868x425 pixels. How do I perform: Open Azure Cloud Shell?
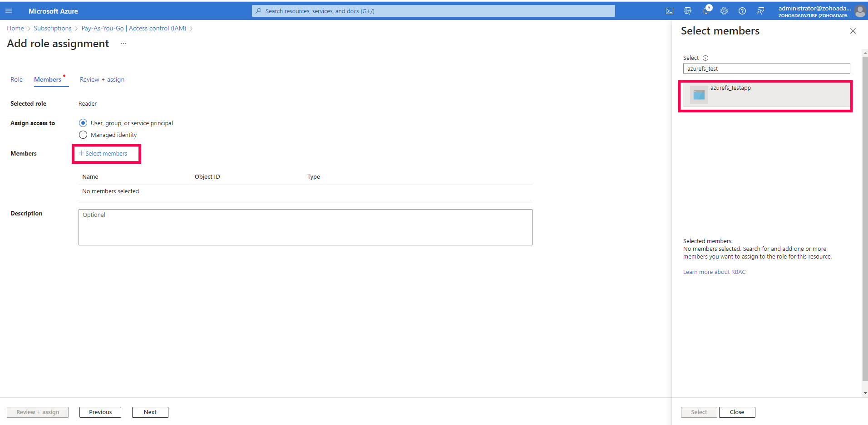(x=669, y=11)
